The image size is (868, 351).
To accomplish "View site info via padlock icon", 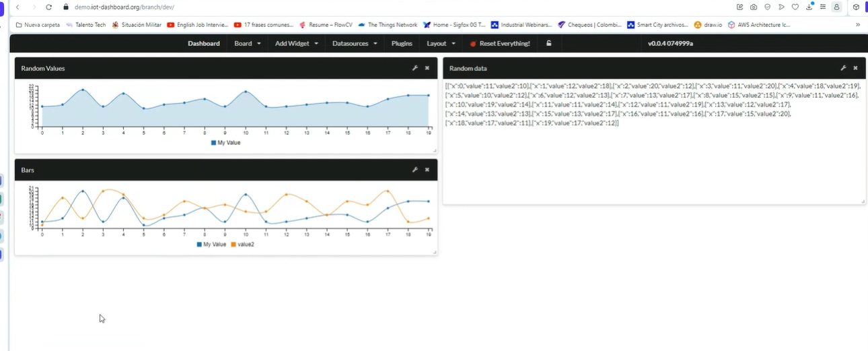I will click(66, 7).
